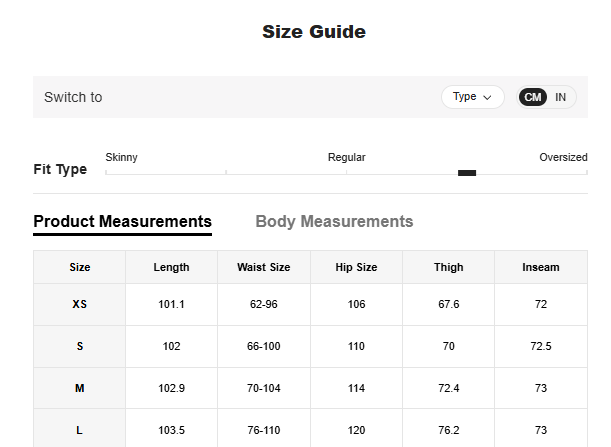The image size is (611, 447).
Task: Select the XS size row label
Action: (80, 304)
